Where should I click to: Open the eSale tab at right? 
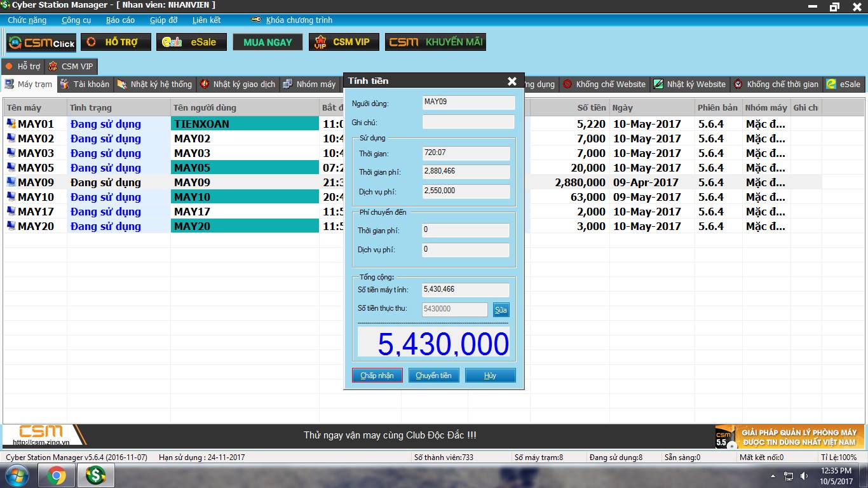[844, 84]
